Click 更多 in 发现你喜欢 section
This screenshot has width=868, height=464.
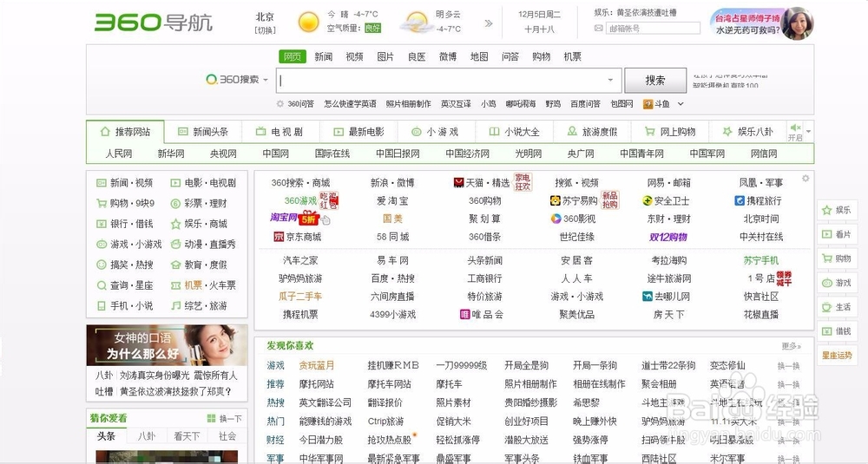(791, 346)
